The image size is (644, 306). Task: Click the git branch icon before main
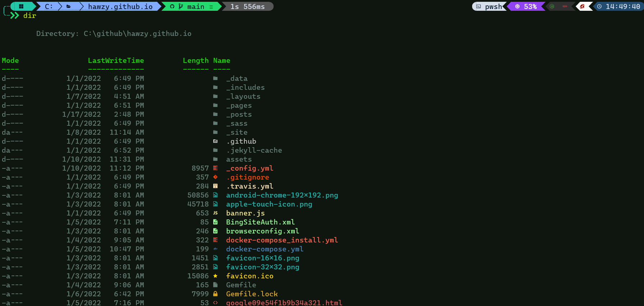coord(181,6)
